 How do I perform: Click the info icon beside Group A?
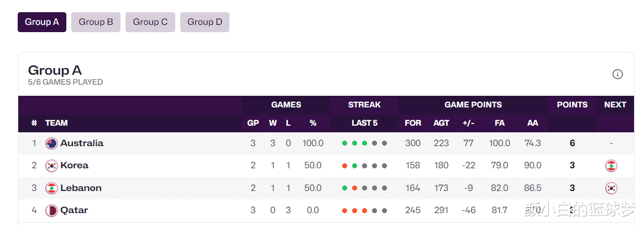[x=617, y=74]
